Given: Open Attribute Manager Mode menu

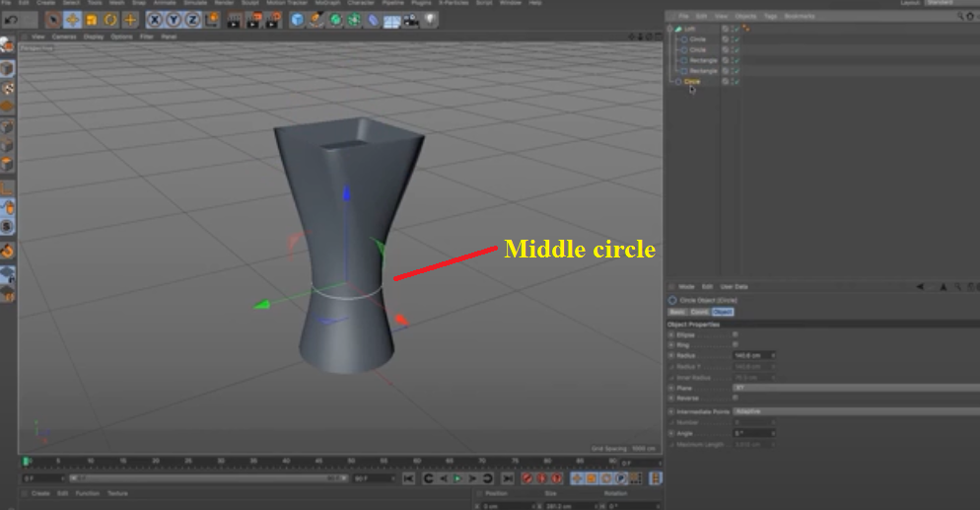Looking at the screenshot, I should [686, 287].
